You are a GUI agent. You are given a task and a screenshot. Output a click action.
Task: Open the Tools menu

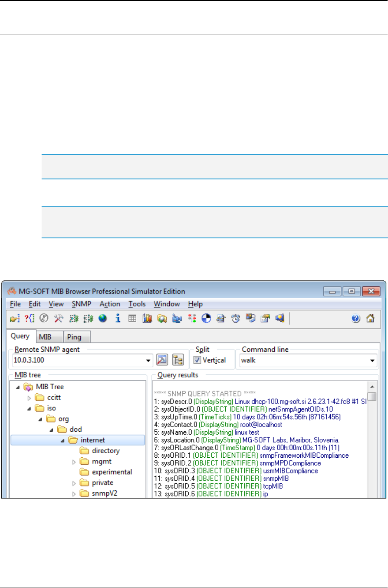(137, 304)
